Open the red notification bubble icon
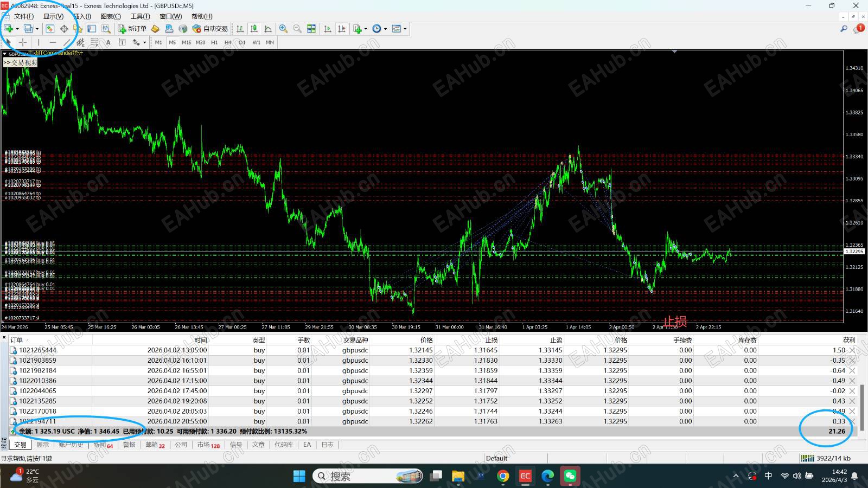Viewport: 868px width, 488px height. click(859, 29)
